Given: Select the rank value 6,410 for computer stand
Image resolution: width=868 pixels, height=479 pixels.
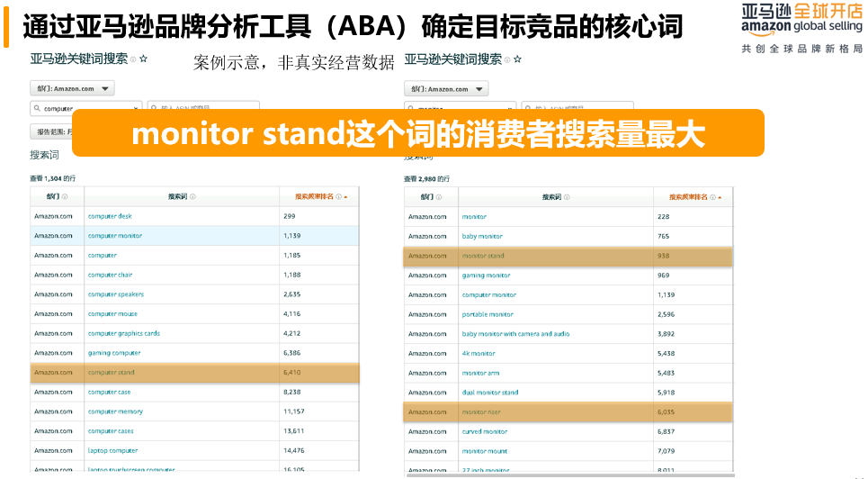Looking at the screenshot, I should pyautogui.click(x=291, y=373).
